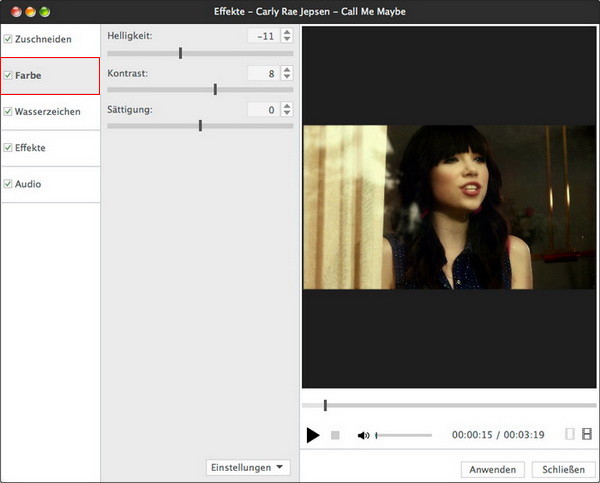
Task: Increase Sättigung with the up arrow
Action: coord(287,106)
